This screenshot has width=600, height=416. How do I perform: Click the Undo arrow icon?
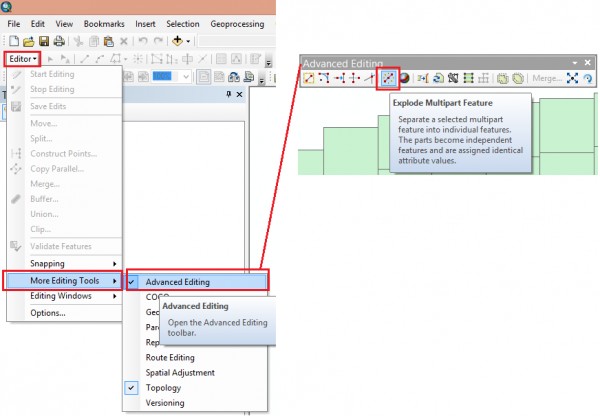click(143, 41)
